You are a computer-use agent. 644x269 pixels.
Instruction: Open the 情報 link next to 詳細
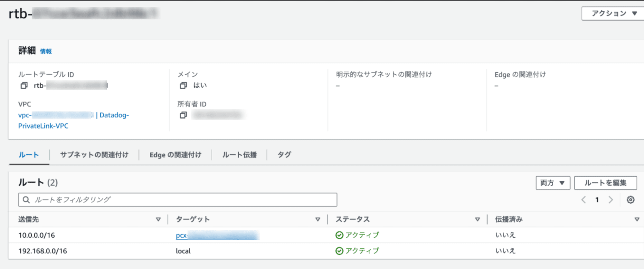[46, 51]
